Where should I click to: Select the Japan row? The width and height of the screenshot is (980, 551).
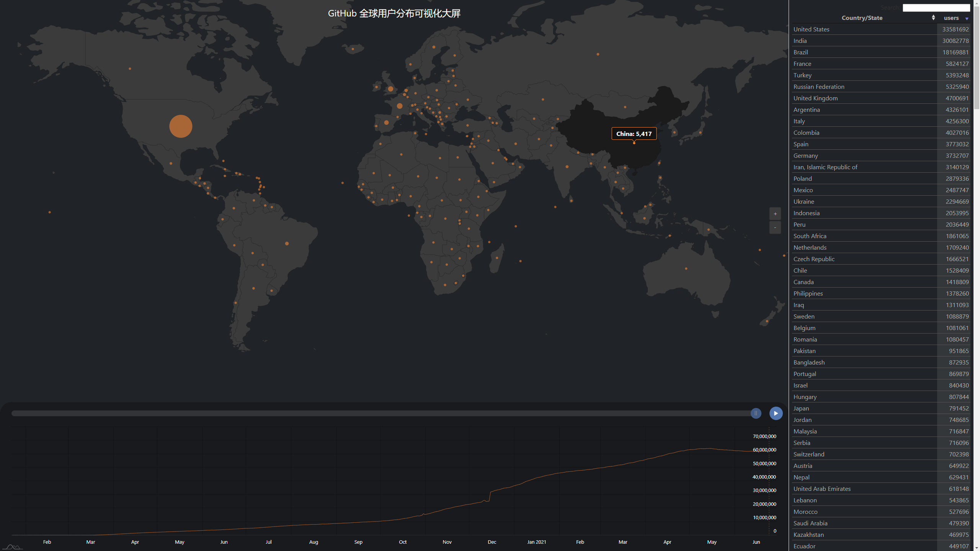click(x=881, y=408)
